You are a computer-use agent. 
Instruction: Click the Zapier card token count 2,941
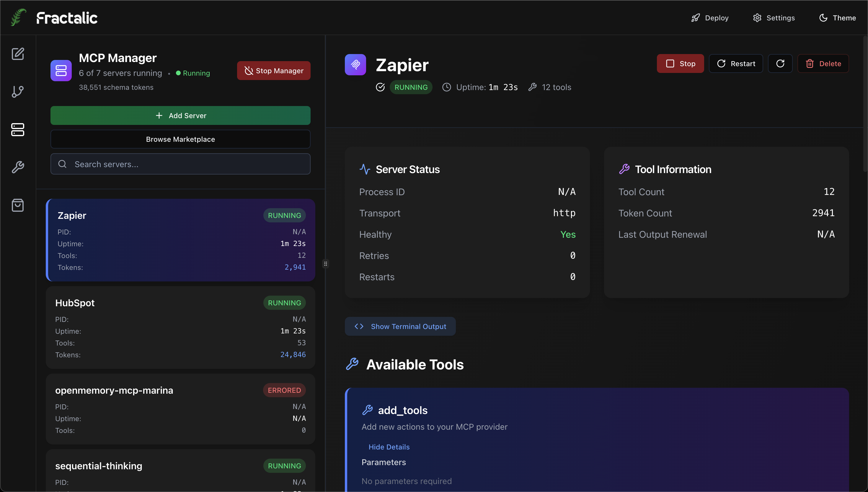click(x=295, y=267)
